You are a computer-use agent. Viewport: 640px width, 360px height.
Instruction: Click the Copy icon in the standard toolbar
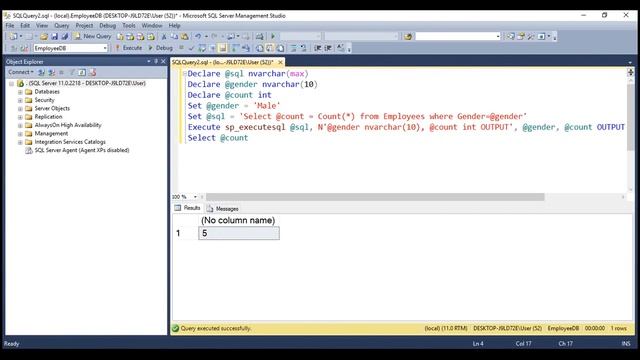point(174,36)
